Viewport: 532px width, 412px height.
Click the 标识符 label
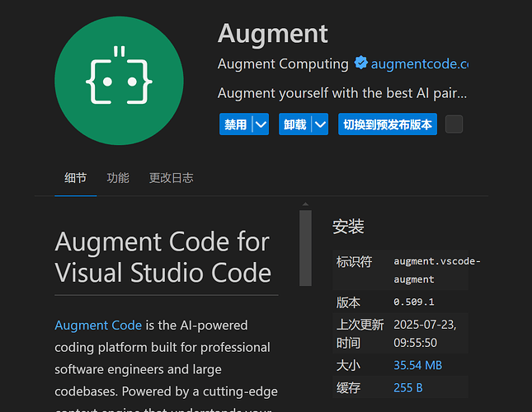click(x=354, y=261)
